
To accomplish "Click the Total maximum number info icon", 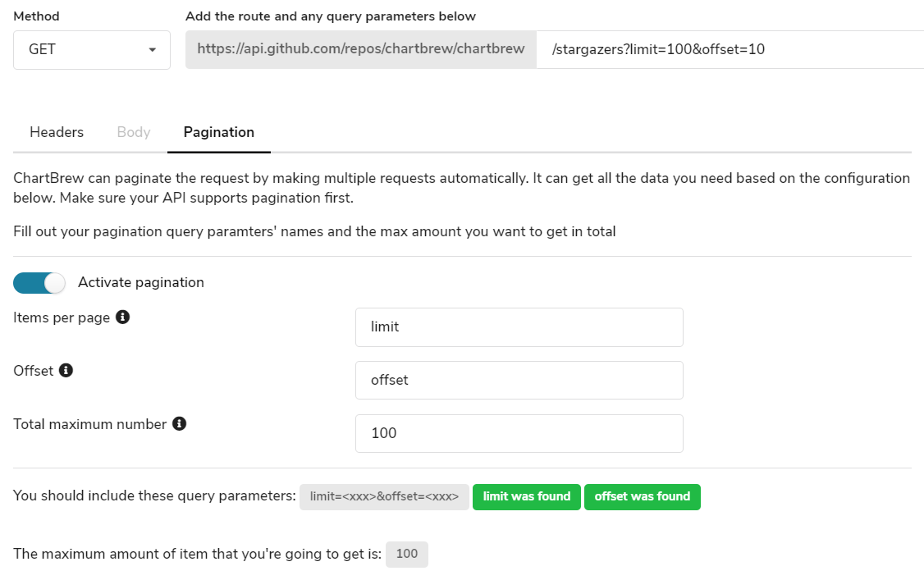I will [x=180, y=424].
